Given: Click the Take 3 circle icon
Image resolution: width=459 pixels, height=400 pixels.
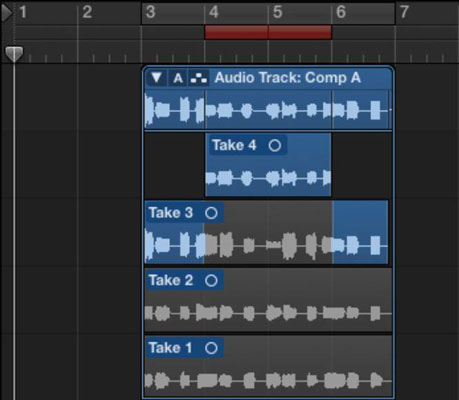Looking at the screenshot, I should tap(211, 213).
